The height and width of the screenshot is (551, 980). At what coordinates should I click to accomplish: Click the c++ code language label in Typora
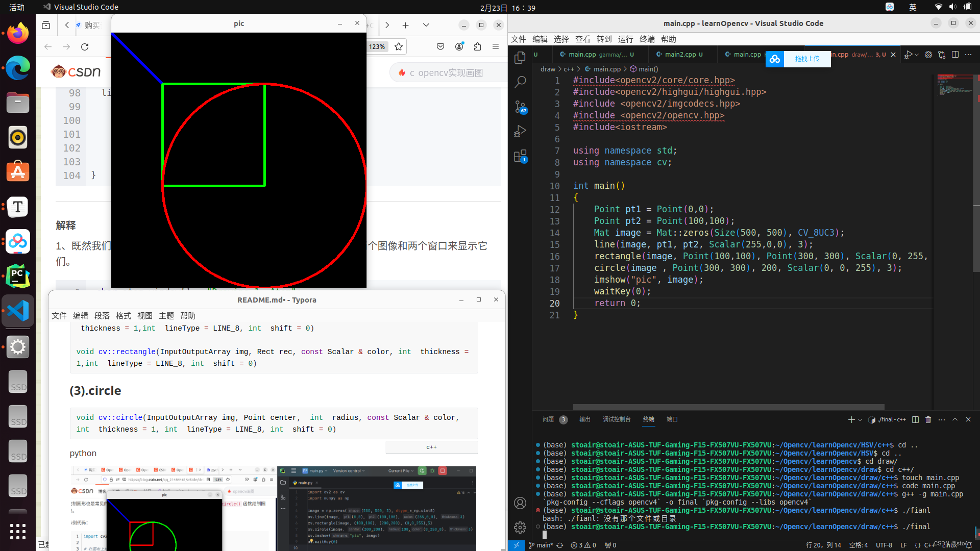pos(432,447)
